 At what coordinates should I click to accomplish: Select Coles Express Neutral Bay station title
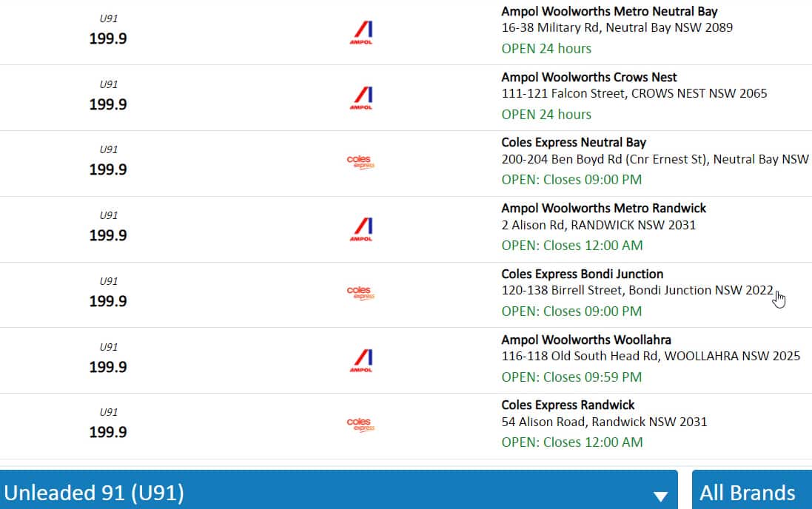point(574,142)
